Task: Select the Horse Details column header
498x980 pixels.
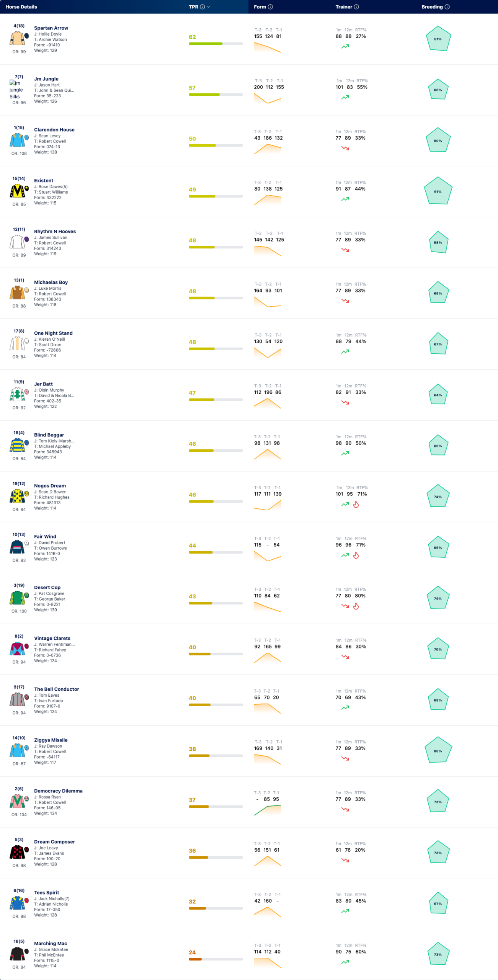Action: pos(21,7)
